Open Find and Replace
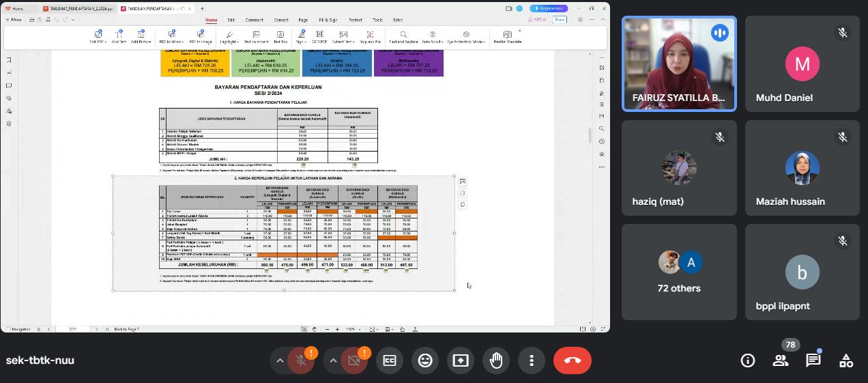The width and height of the screenshot is (868, 383). pyautogui.click(x=403, y=37)
